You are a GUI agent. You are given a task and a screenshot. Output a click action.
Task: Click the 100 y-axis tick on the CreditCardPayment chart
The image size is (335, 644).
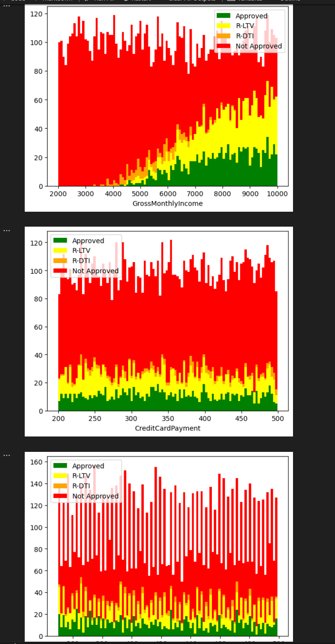tap(37, 271)
